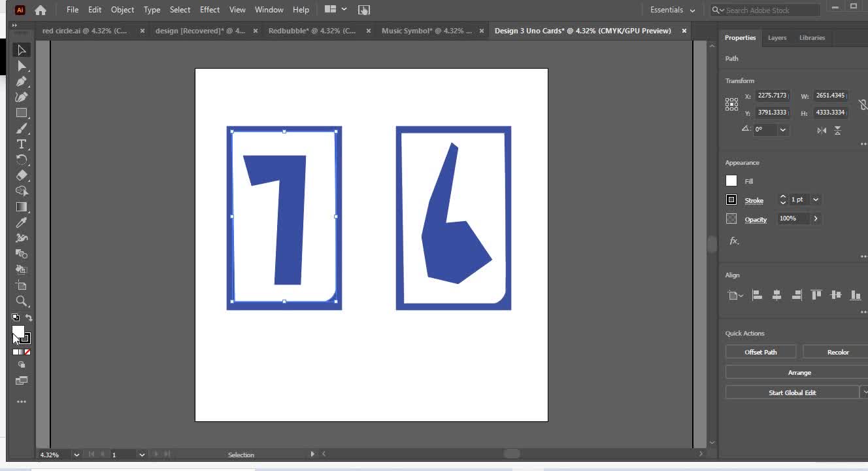Open the rotation angle dropdown
Viewport: 868px width, 471px height.
tap(782, 130)
